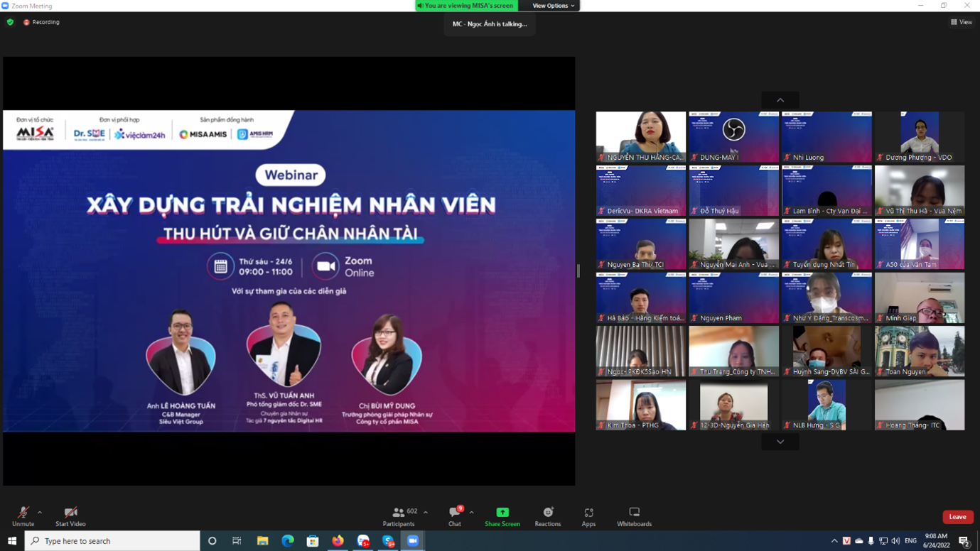
Task: Open Microsoft Store from taskbar
Action: [313, 541]
